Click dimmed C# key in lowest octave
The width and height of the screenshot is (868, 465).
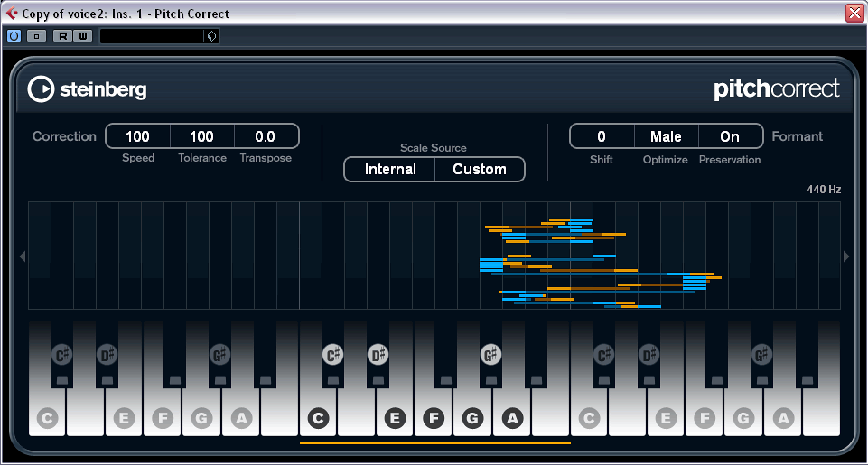click(61, 354)
